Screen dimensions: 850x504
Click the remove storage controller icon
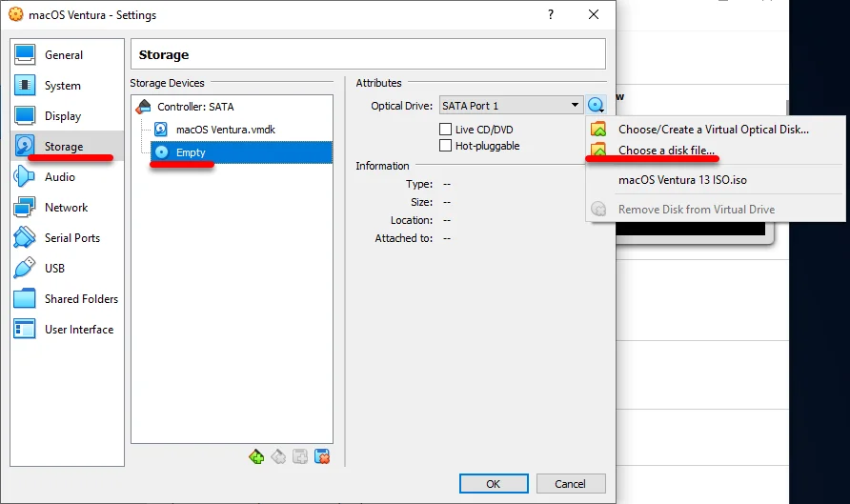click(278, 457)
